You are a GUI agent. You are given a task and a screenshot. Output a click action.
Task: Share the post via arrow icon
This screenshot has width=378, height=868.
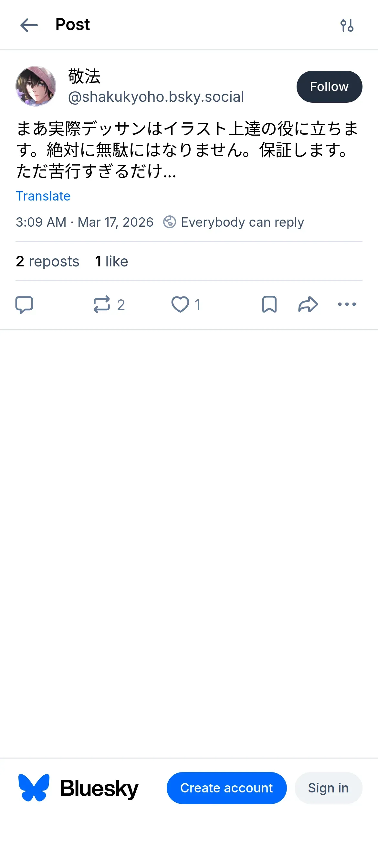[308, 305]
